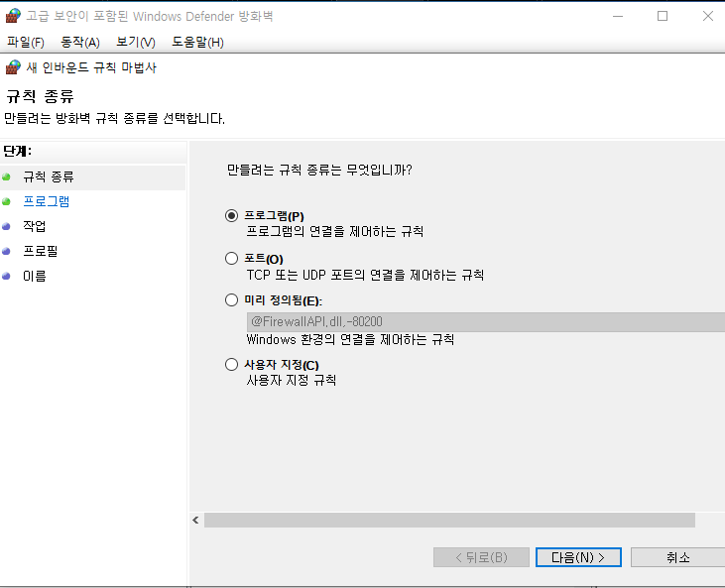Maximize the firewall window
725x588 pixels.
click(x=663, y=16)
